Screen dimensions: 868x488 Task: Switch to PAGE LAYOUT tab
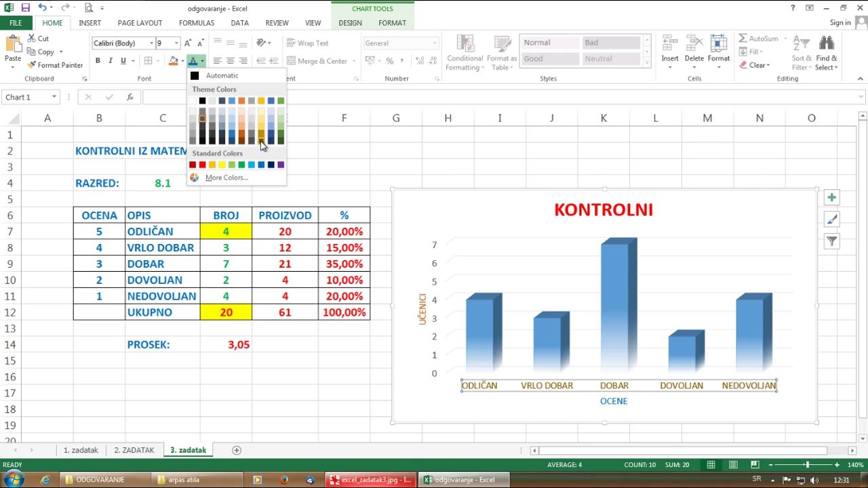[x=140, y=23]
